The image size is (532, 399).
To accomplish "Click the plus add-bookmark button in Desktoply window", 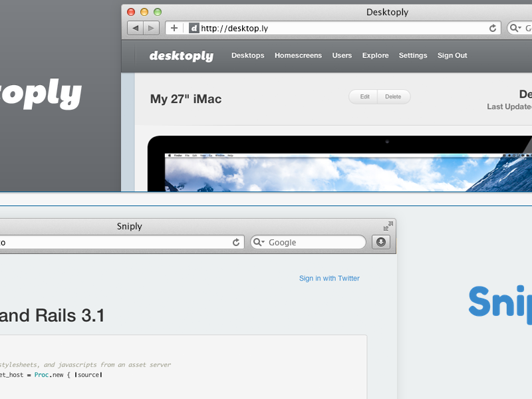I will [174, 28].
